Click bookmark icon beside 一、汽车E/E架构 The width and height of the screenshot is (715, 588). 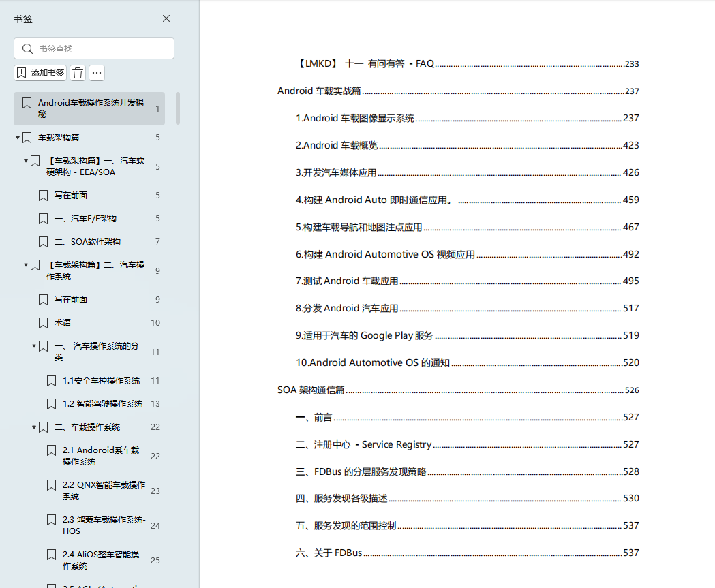(x=44, y=219)
